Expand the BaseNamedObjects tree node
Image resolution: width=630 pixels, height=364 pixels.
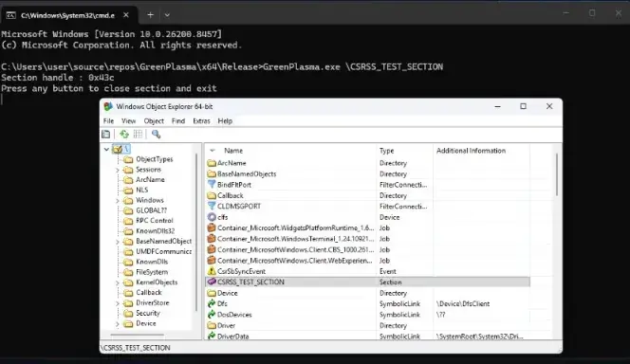(x=118, y=242)
